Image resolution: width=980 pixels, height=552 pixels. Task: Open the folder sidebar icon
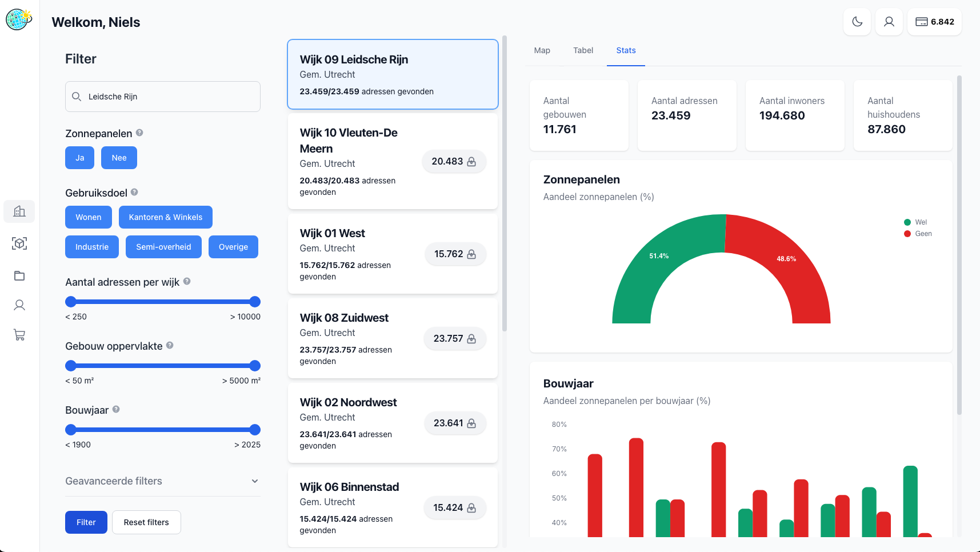(19, 275)
